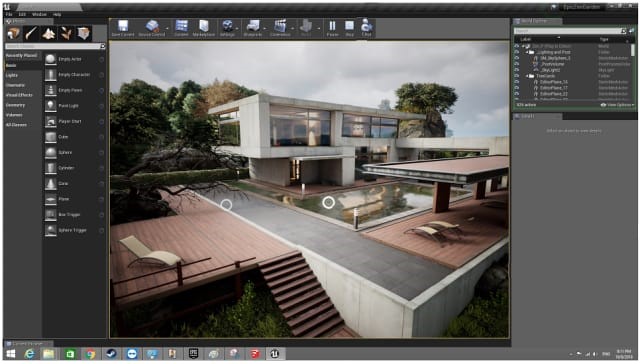Image resolution: width=640 pixels, height=364 pixels.
Task: Select Empty Character in the placement list
Action: click(x=74, y=75)
